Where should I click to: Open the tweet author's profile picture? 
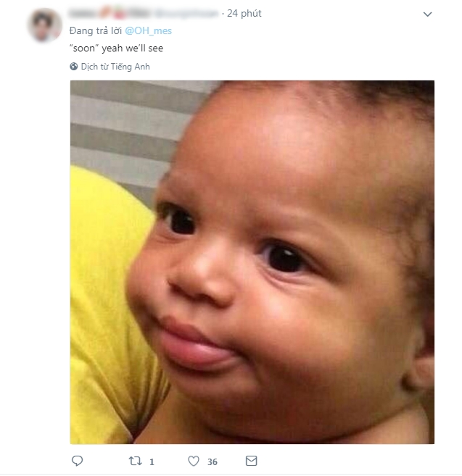tap(45, 25)
